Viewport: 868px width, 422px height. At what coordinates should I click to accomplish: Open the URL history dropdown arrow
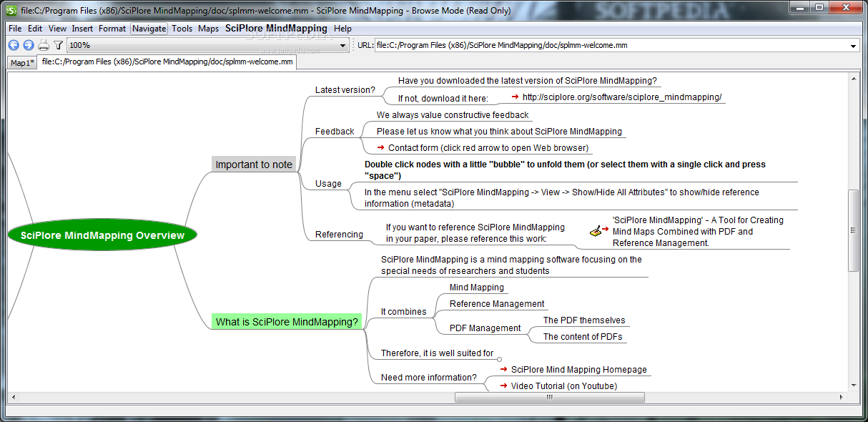[853, 46]
